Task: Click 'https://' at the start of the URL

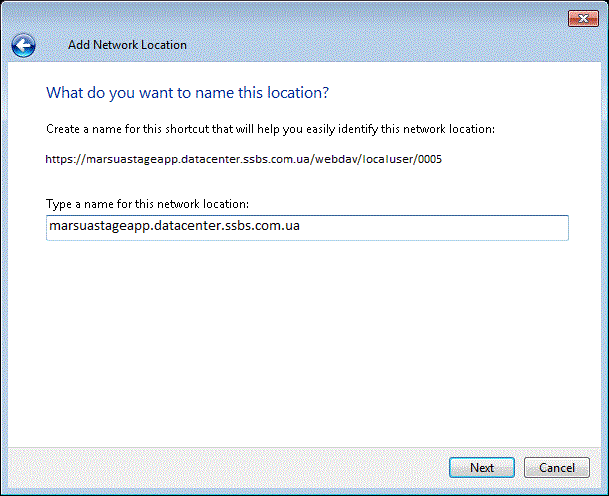Action: (65, 159)
